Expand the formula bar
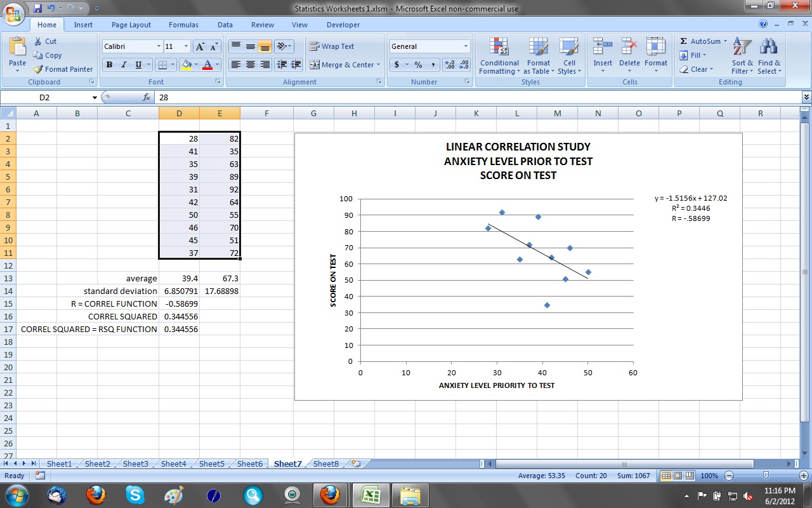This screenshot has width=812, height=508. 806,97
